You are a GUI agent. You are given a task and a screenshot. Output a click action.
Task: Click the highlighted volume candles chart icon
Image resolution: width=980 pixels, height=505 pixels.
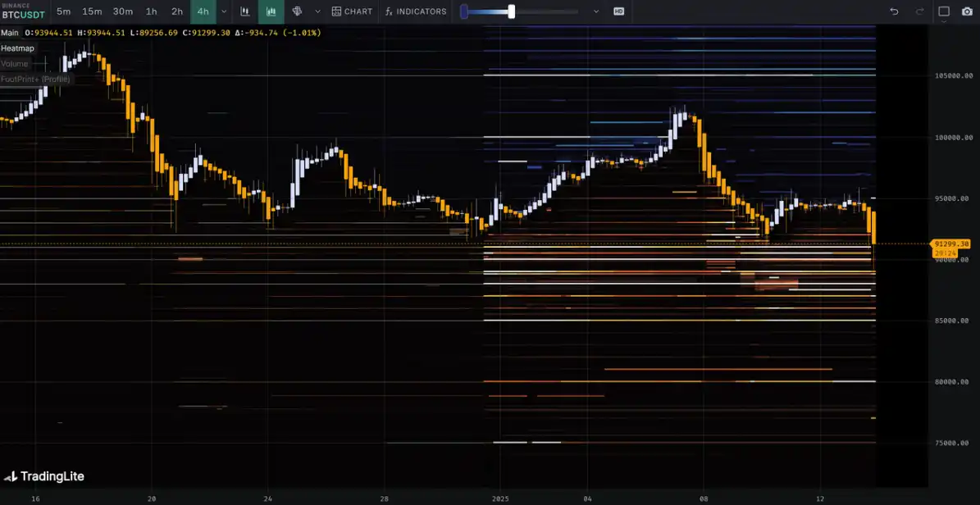click(271, 11)
